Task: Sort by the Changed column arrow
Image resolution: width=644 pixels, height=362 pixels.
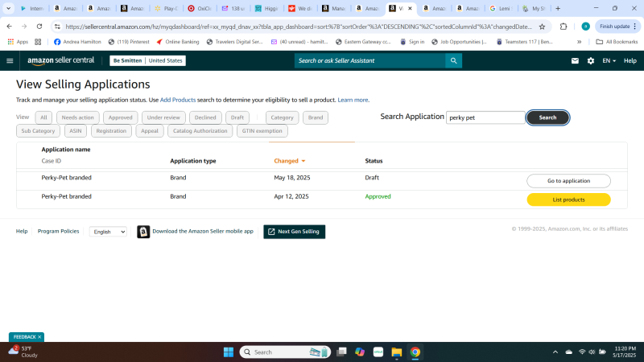Action: (303, 161)
